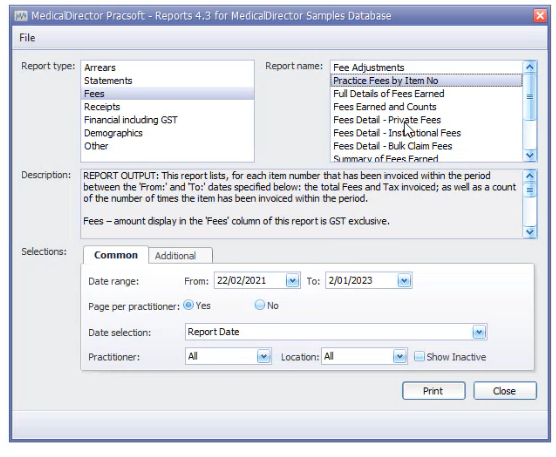Close the Reports window with red X
Image resolution: width=556 pixels, height=457 pixels.
(540, 16)
